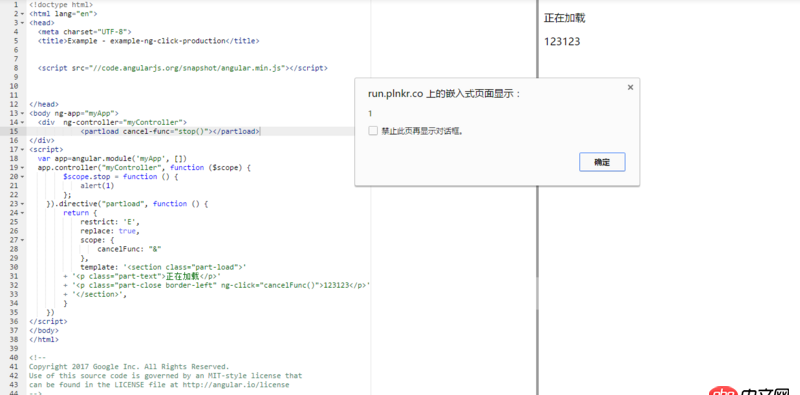Place cursor in the partload cancel-func line
This screenshot has width=800, height=395.
pyautogui.click(x=170, y=131)
